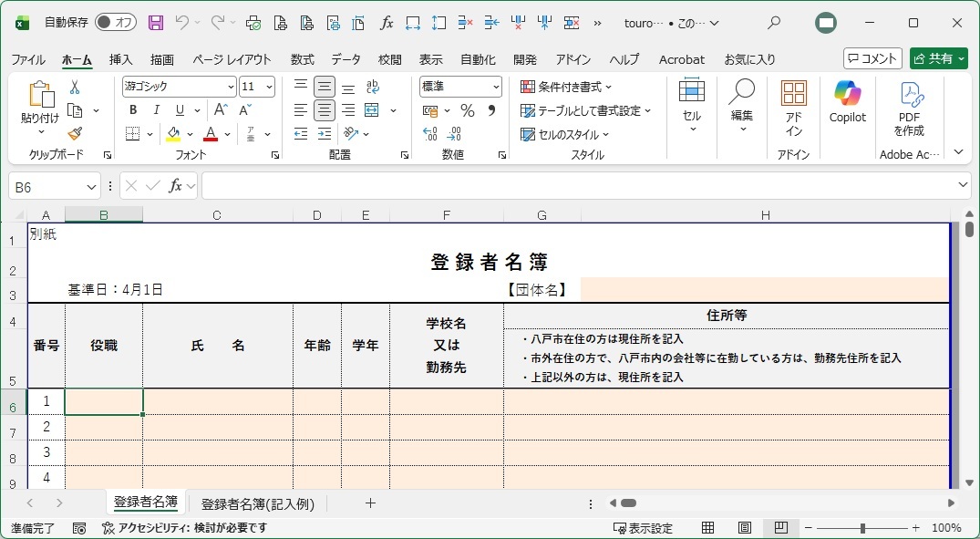Toggle Italic formatting
This screenshot has height=539, width=980.
tap(157, 110)
